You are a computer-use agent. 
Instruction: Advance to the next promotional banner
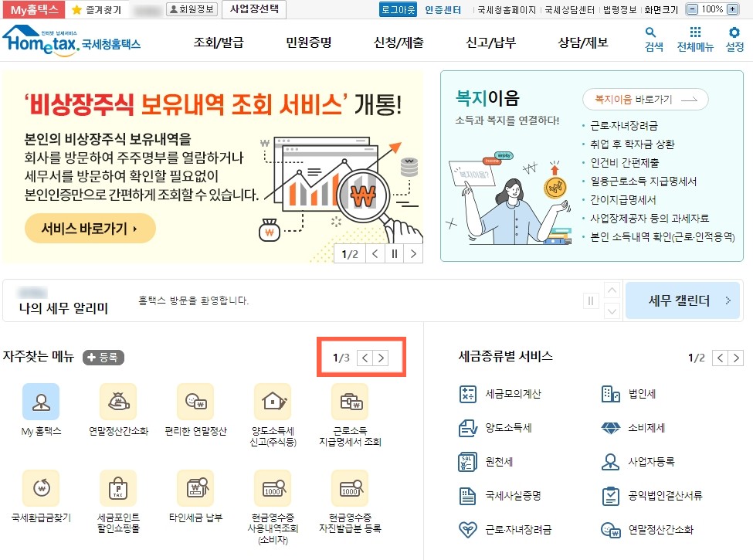coord(413,253)
